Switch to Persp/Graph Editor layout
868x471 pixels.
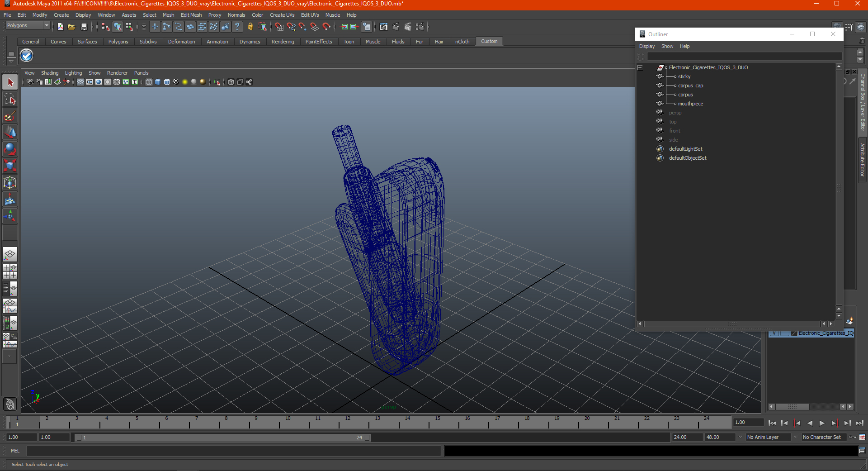point(10,306)
